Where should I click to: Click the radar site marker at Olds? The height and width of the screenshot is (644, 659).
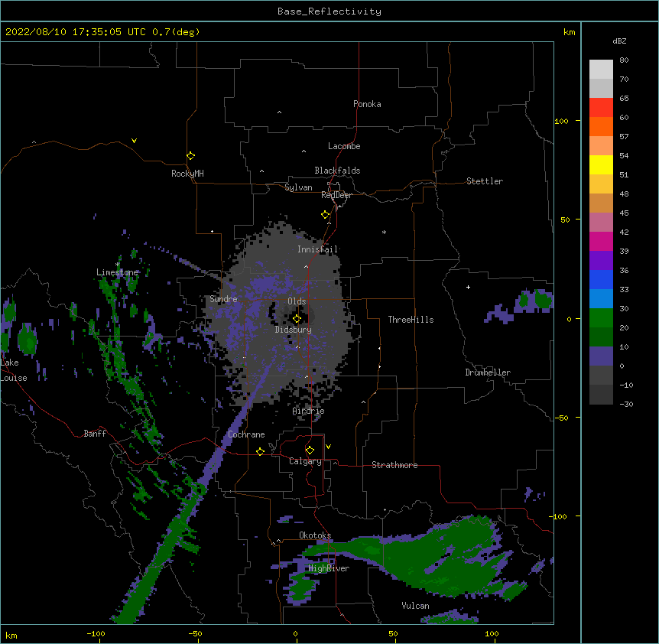tap(297, 319)
